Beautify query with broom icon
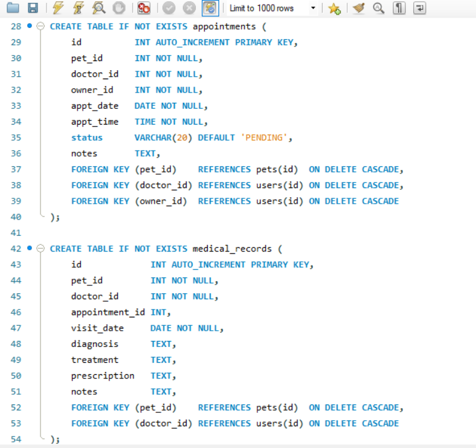The width and height of the screenshot is (476, 448). coord(359,8)
